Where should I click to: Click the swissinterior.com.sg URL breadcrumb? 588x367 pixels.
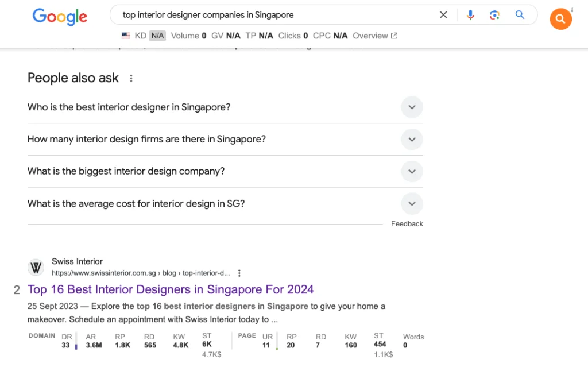pos(140,273)
